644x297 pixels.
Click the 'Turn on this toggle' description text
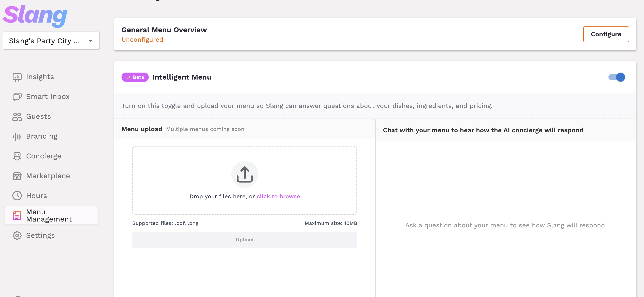307,106
